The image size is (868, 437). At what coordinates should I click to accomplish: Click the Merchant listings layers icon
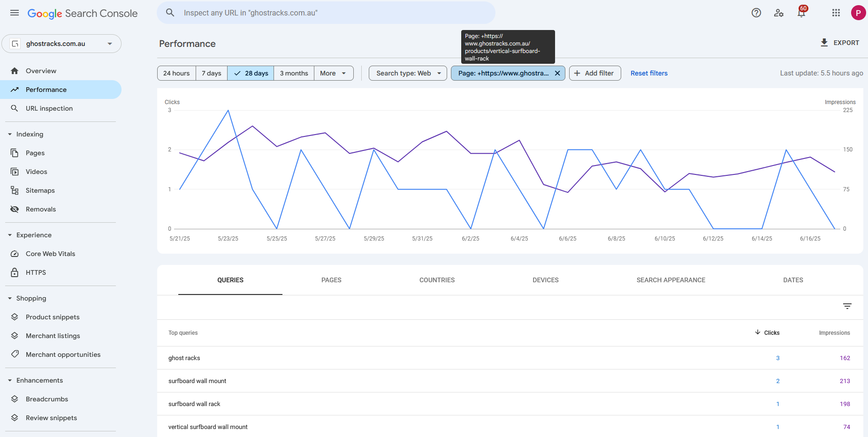pyautogui.click(x=15, y=336)
